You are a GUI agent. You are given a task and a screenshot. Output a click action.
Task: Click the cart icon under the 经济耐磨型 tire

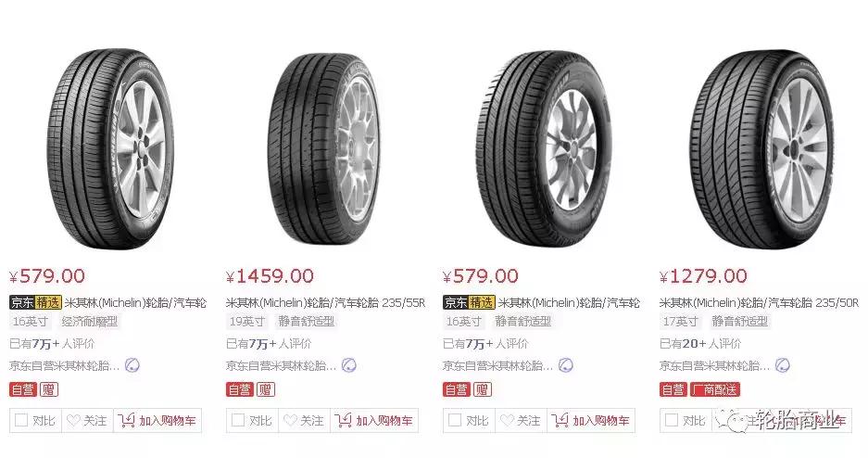pos(126,420)
